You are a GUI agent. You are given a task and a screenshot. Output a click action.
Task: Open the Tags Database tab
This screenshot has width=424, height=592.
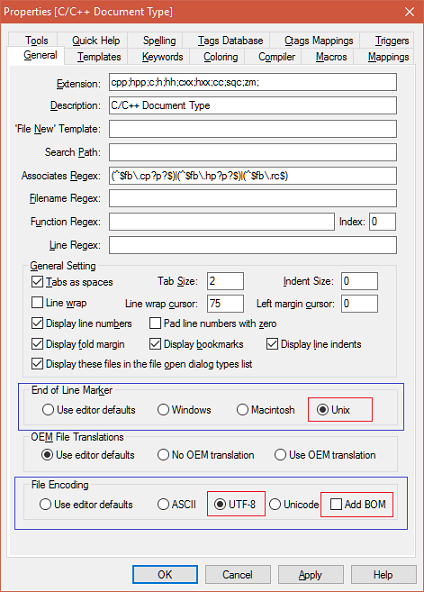coord(230,40)
